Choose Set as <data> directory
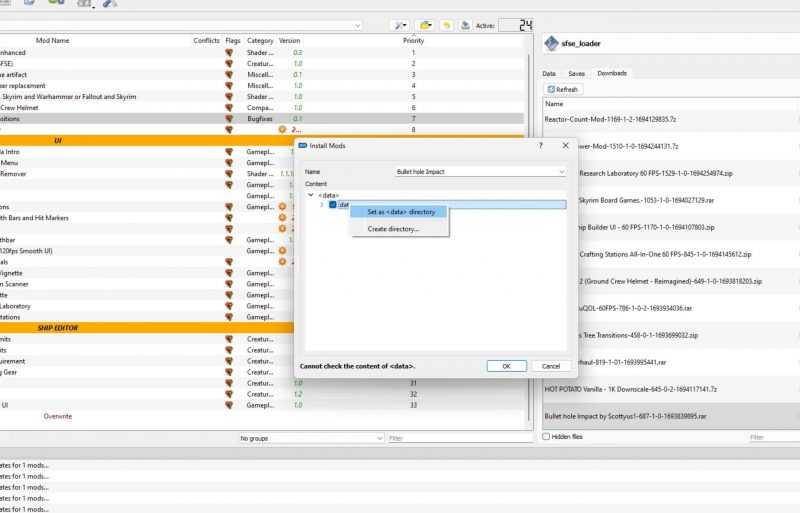This screenshot has height=513, width=800. pos(400,212)
